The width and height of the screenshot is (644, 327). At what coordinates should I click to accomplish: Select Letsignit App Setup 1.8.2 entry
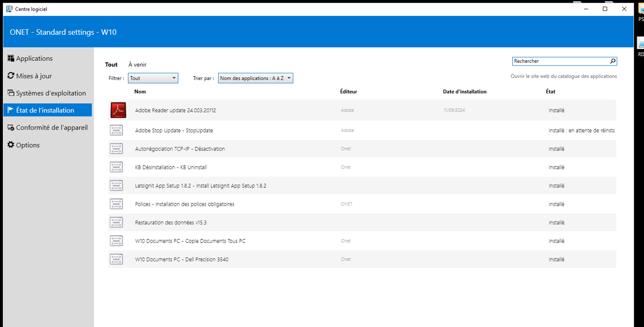point(362,186)
